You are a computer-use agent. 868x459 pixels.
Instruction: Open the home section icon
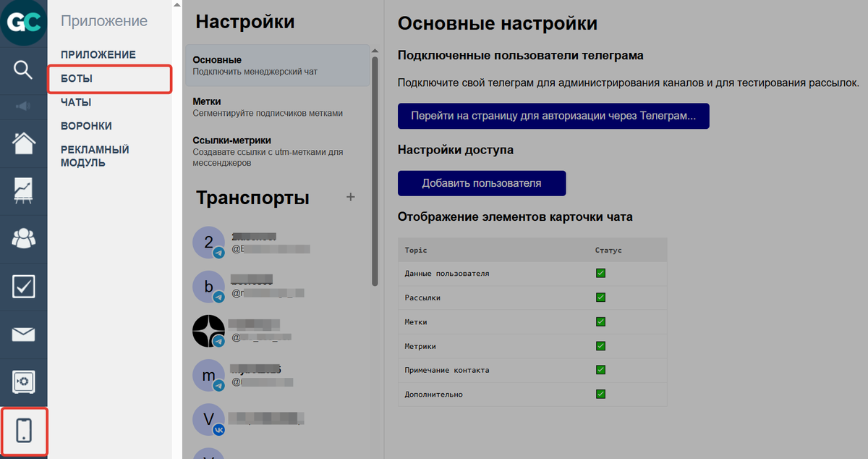(22, 143)
